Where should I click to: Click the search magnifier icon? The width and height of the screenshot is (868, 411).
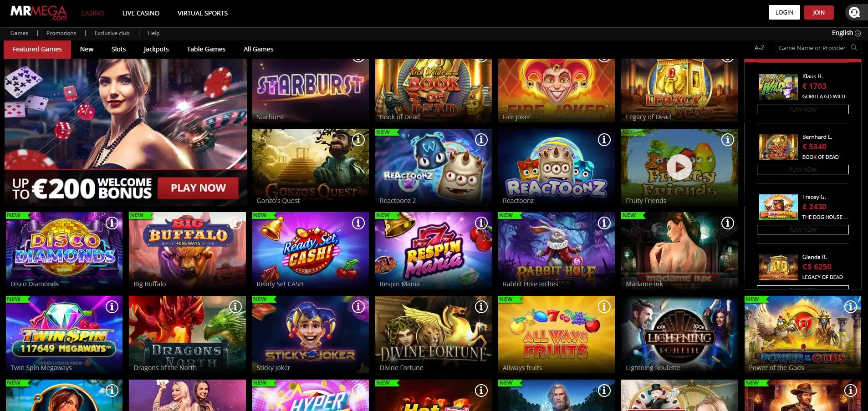click(x=854, y=48)
